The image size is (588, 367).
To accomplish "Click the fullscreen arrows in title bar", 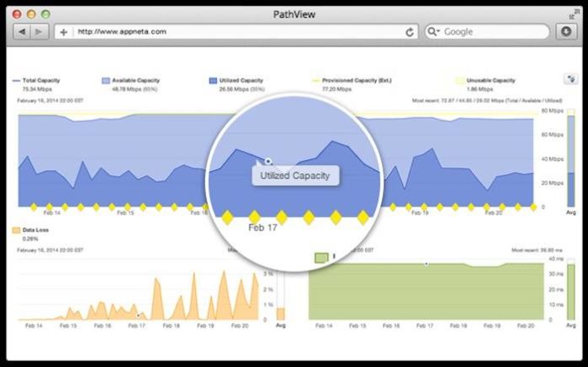I will coord(574,14).
